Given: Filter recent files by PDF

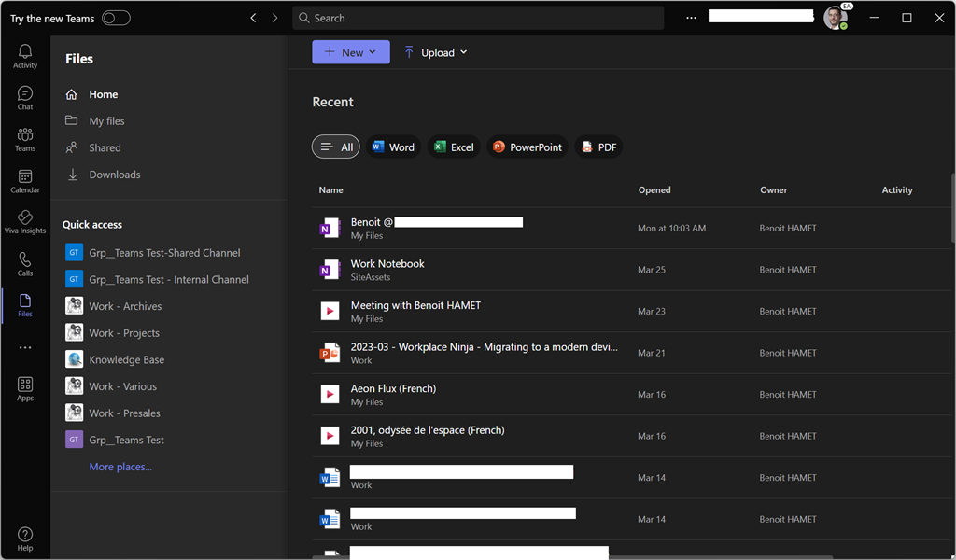Looking at the screenshot, I should 598,147.
